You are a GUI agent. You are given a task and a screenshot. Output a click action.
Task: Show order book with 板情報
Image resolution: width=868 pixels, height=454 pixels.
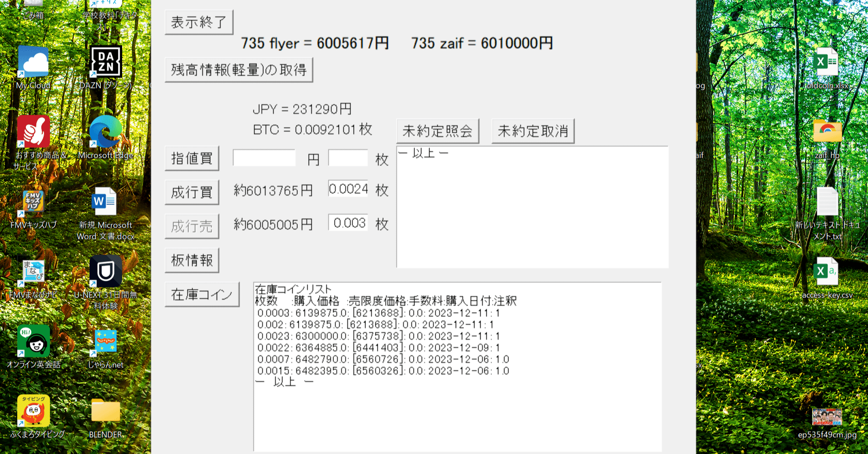[x=192, y=260]
